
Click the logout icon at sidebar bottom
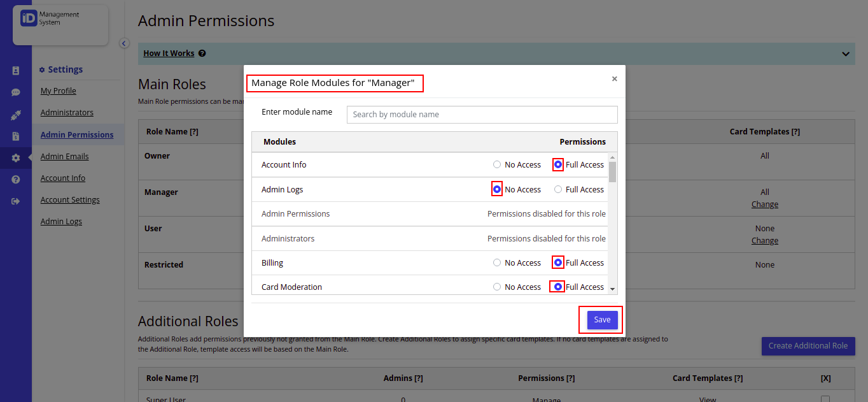tap(15, 199)
